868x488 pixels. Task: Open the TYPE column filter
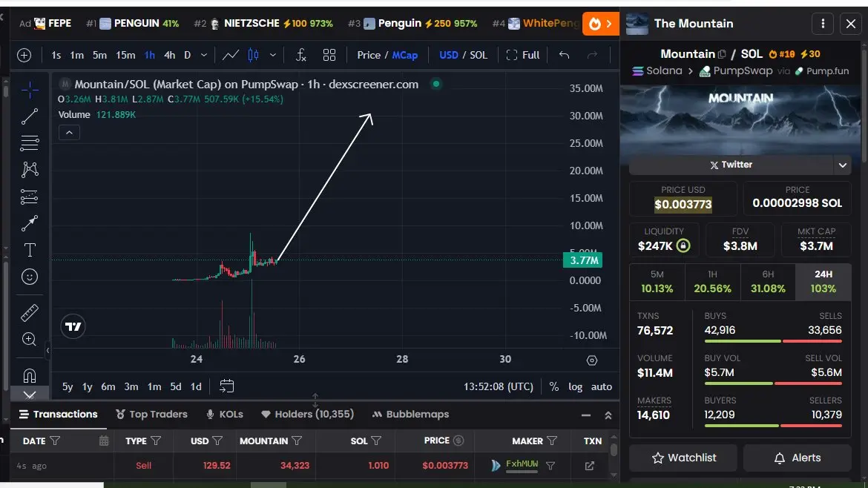coord(156,441)
